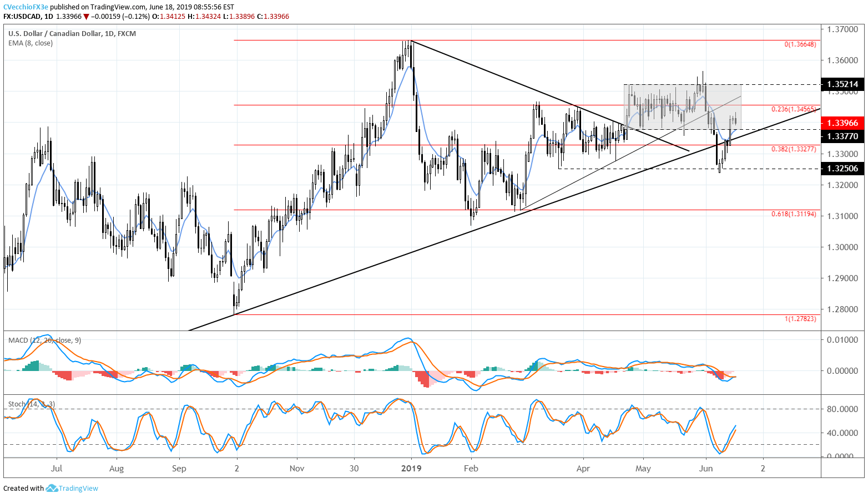This screenshot has width=868, height=498.
Task: Click the 0.382(1.33277) Fibonacci label
Action: (x=794, y=149)
